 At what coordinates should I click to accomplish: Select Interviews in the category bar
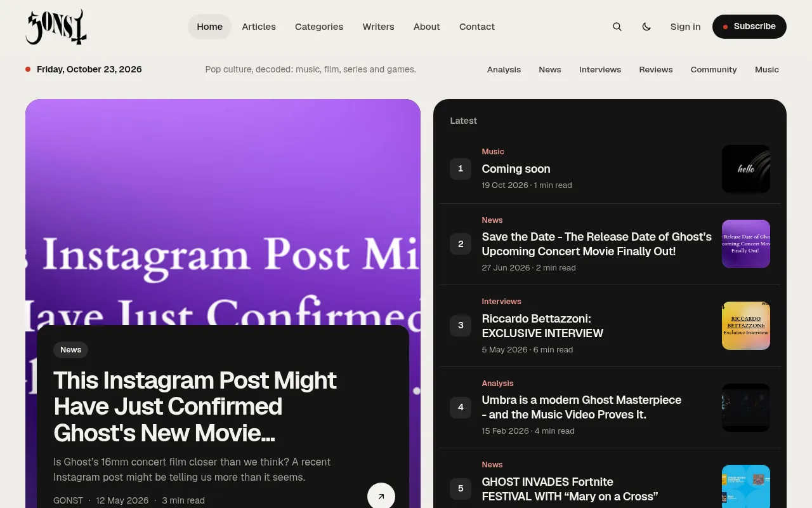point(600,70)
